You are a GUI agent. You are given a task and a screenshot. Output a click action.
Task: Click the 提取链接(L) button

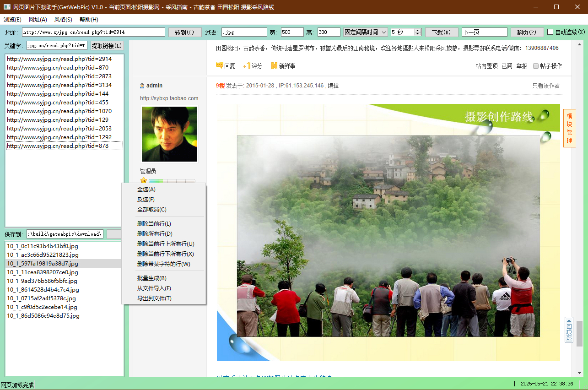(x=107, y=45)
